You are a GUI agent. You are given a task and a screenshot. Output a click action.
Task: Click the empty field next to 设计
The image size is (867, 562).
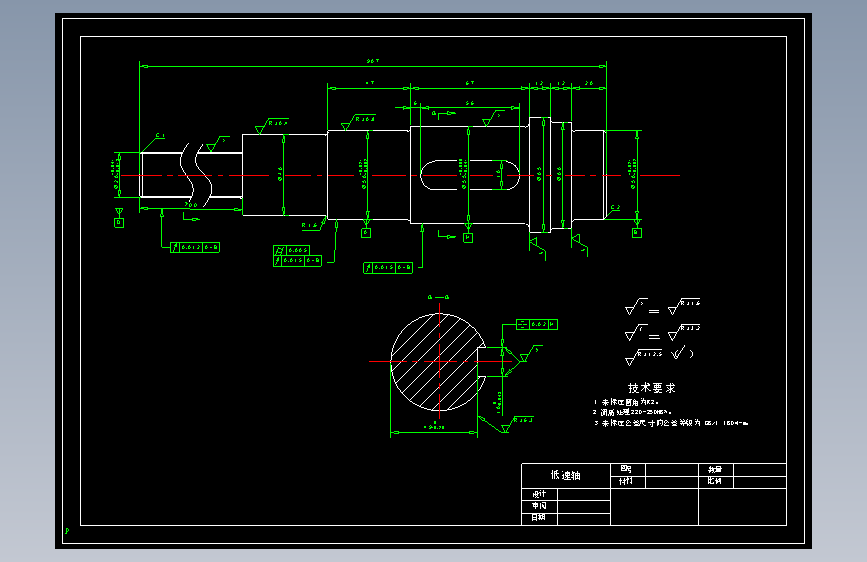pyautogui.click(x=584, y=495)
